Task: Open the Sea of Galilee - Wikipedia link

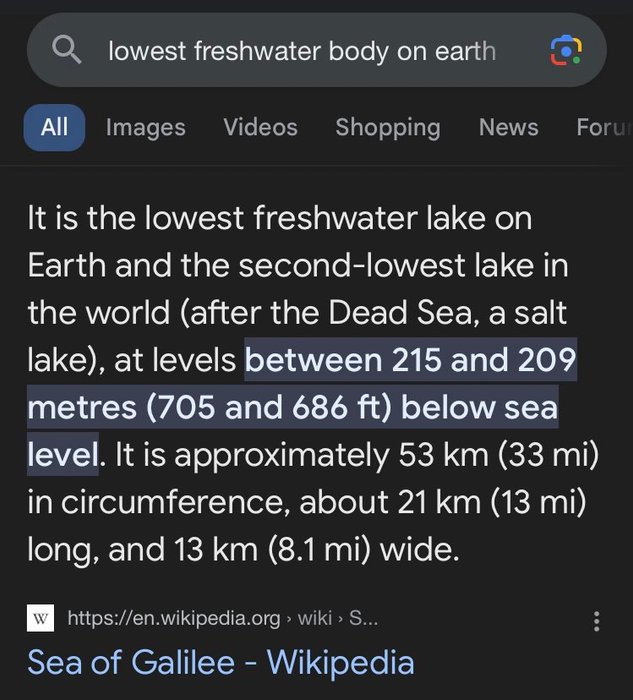Action: coord(220,662)
